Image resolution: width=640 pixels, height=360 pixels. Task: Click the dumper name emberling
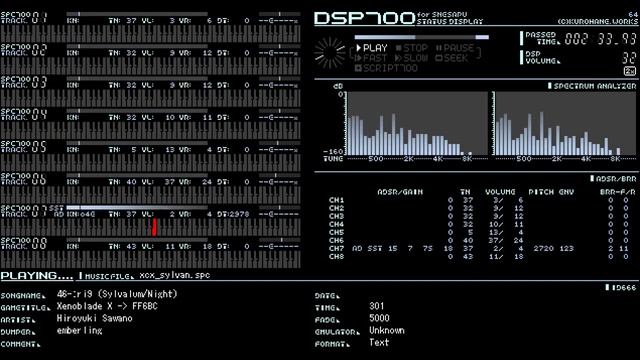[x=79, y=331]
